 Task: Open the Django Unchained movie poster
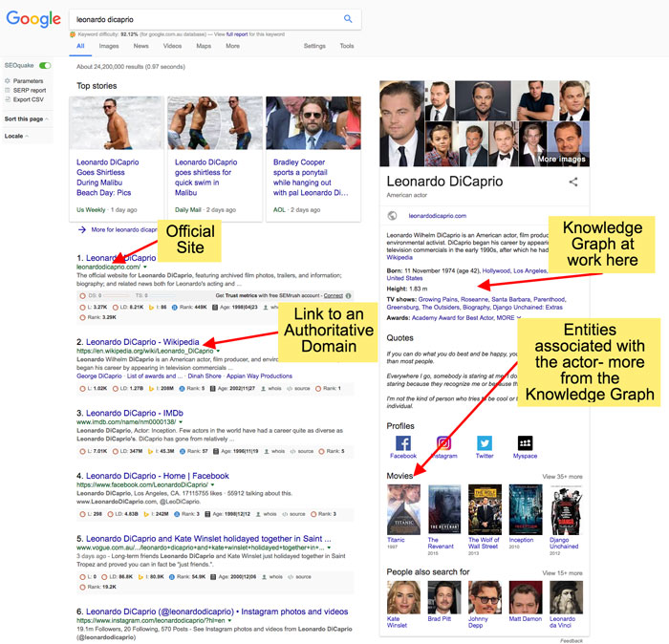coord(566,509)
